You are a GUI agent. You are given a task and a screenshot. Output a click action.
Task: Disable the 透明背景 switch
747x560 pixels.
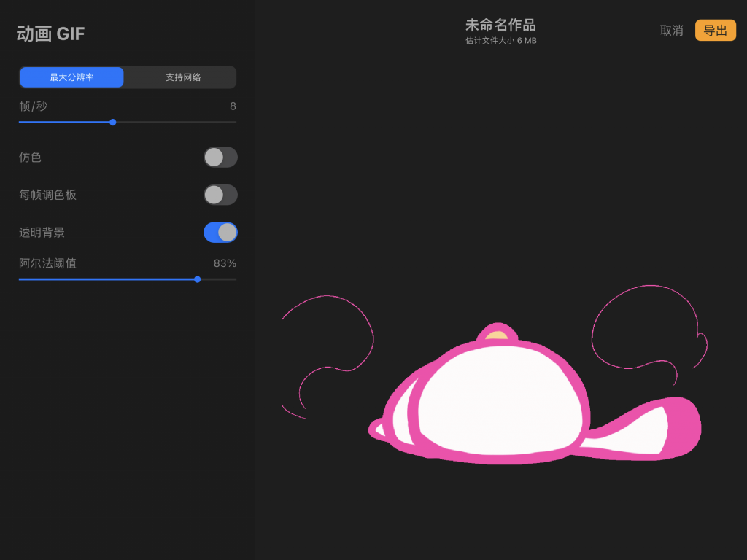220,233
